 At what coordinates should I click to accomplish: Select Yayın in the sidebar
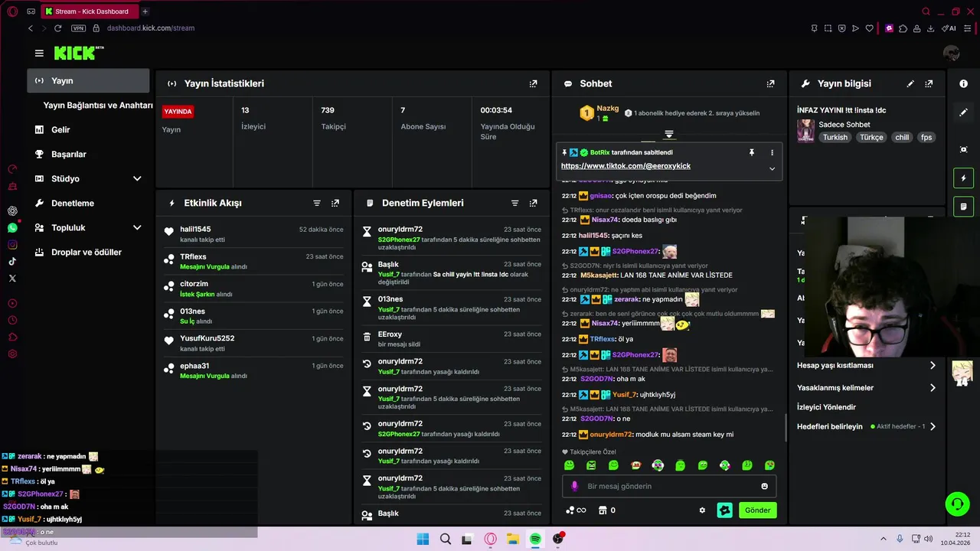88,80
